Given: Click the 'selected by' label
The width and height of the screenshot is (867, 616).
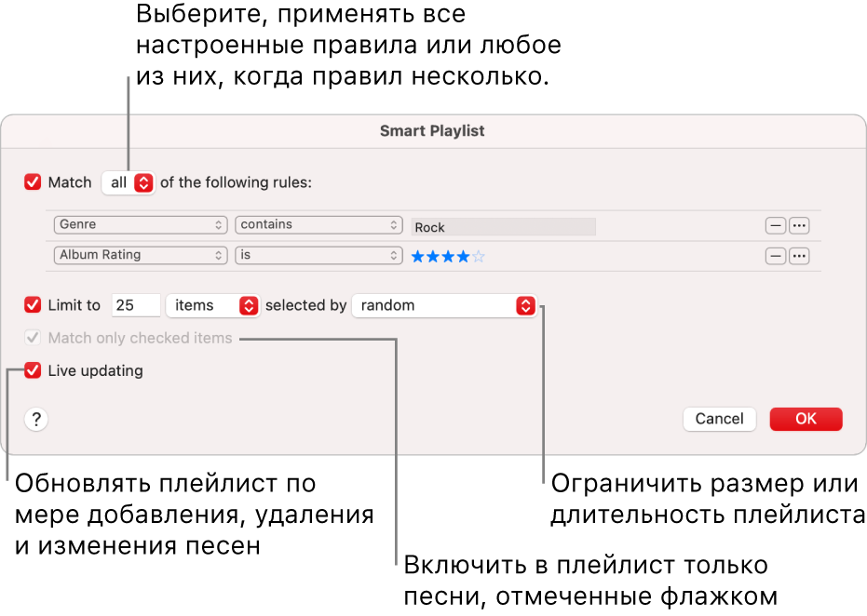Looking at the screenshot, I should click(x=305, y=305).
